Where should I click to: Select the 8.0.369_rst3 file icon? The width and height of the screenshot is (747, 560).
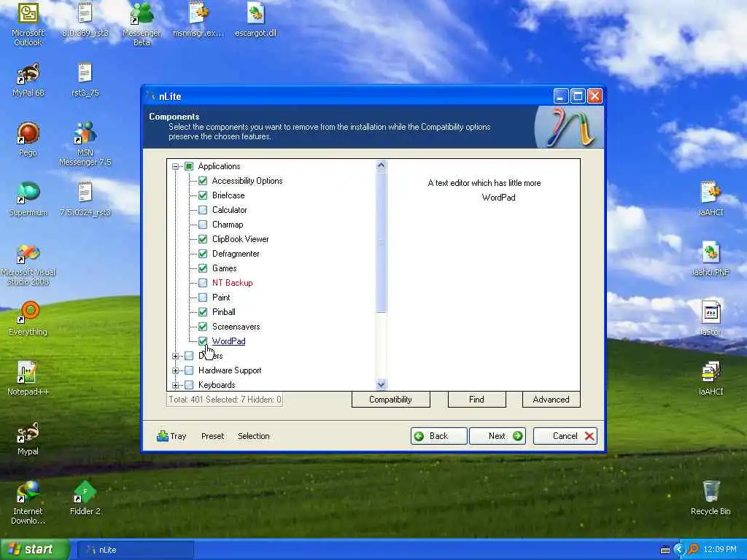[x=85, y=20]
